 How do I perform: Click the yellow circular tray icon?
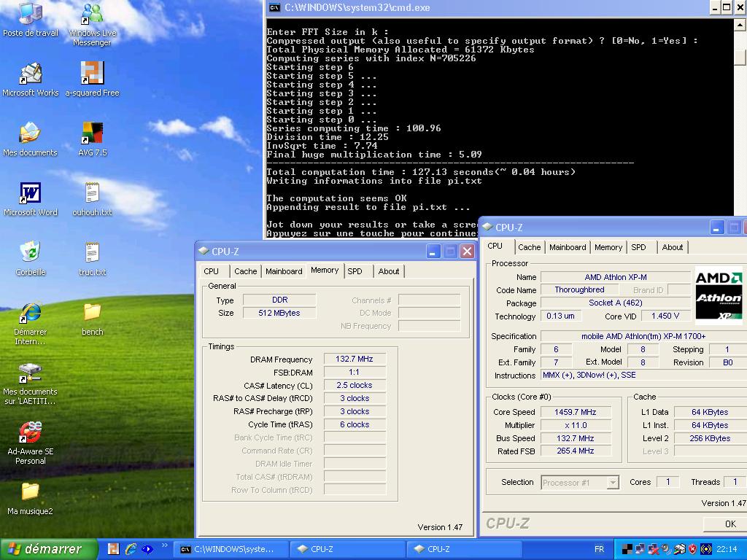click(706, 549)
